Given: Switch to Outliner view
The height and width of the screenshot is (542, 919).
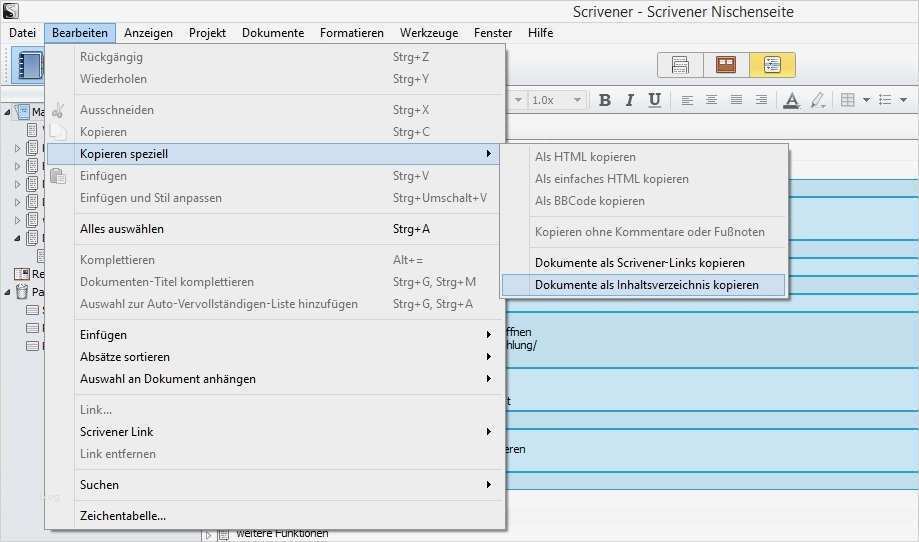Looking at the screenshot, I should pos(772,65).
